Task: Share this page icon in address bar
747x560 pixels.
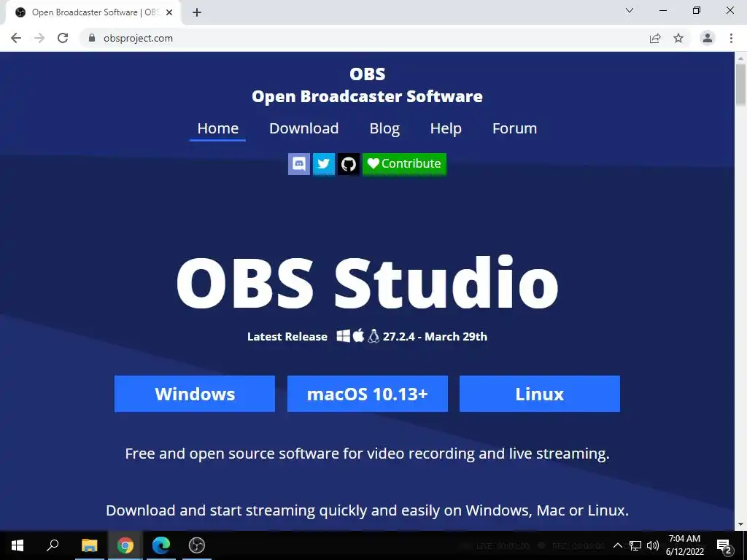Action: tap(655, 38)
